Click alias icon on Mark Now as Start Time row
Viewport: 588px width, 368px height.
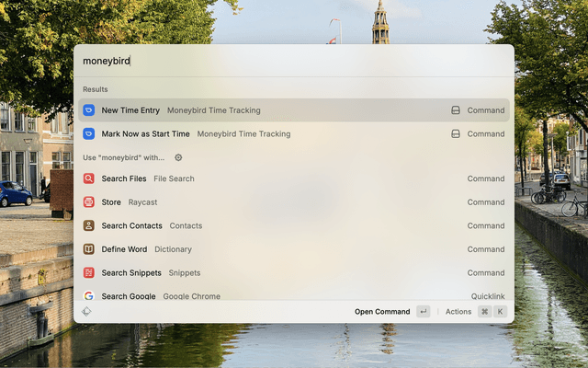click(x=455, y=133)
